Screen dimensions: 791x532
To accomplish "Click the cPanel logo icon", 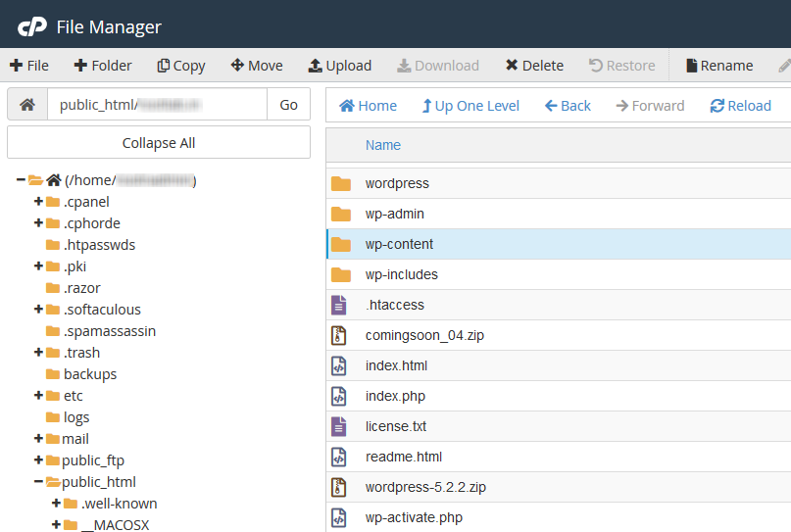I will (x=32, y=26).
